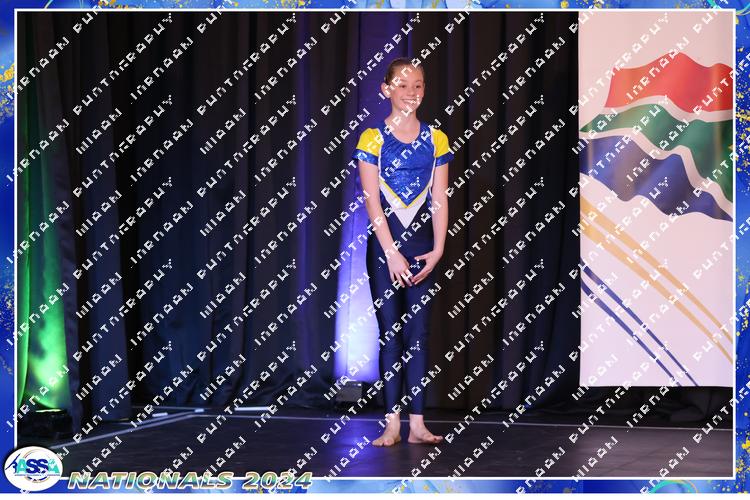
Task: Click the South African flag banner
Action: tap(656, 199)
